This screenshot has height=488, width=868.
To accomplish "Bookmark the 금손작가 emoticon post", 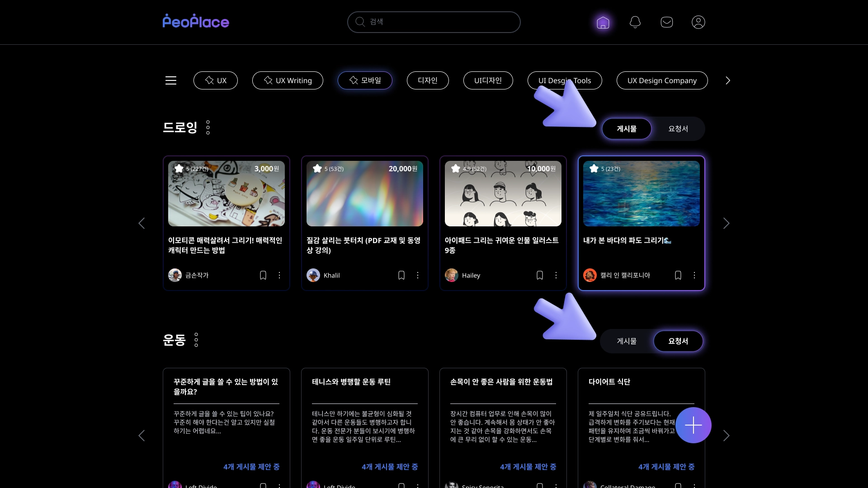I will tap(263, 275).
